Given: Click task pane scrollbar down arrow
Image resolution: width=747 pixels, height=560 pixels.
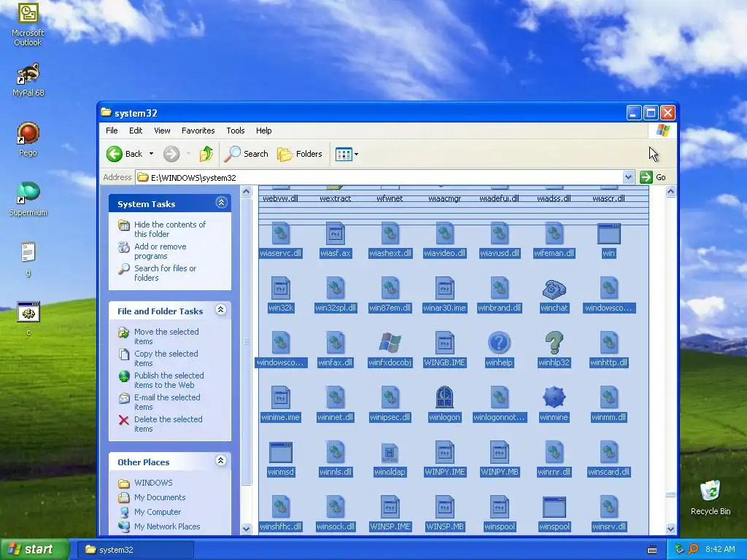Looking at the screenshot, I should (x=247, y=529).
